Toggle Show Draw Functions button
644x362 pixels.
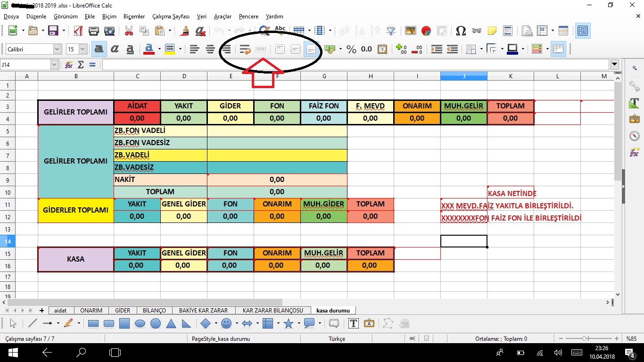pyautogui.click(x=583, y=31)
